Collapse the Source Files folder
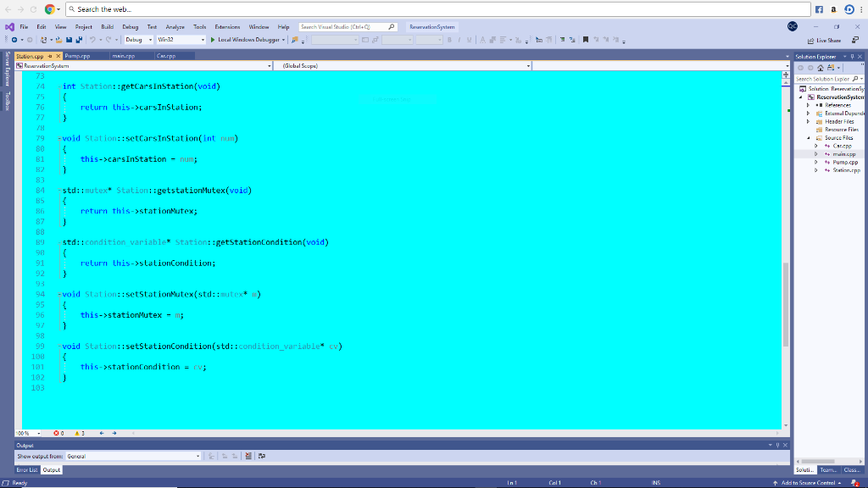Screen dimensions: 868x488 pyautogui.click(x=808, y=138)
